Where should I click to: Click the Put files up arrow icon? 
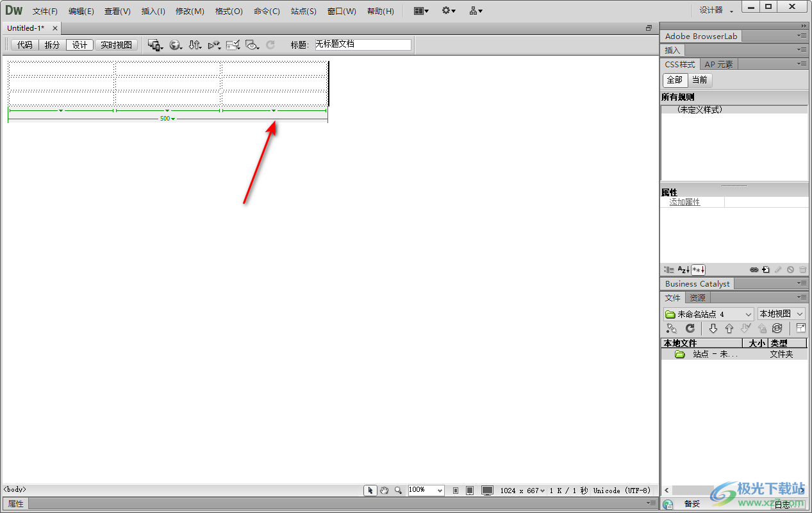pyautogui.click(x=729, y=328)
